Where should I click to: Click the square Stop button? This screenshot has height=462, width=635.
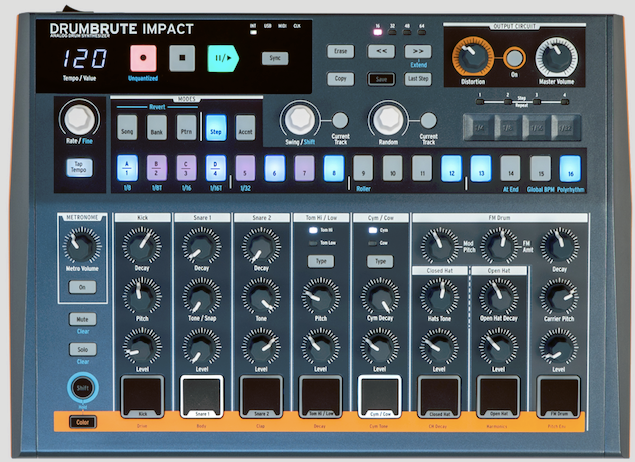[x=182, y=58]
